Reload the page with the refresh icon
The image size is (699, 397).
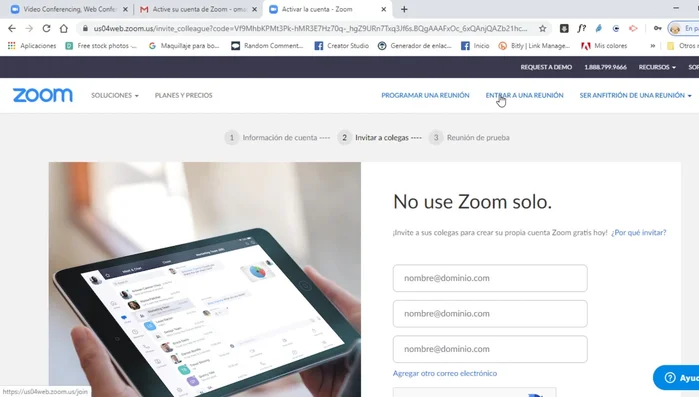(x=46, y=29)
